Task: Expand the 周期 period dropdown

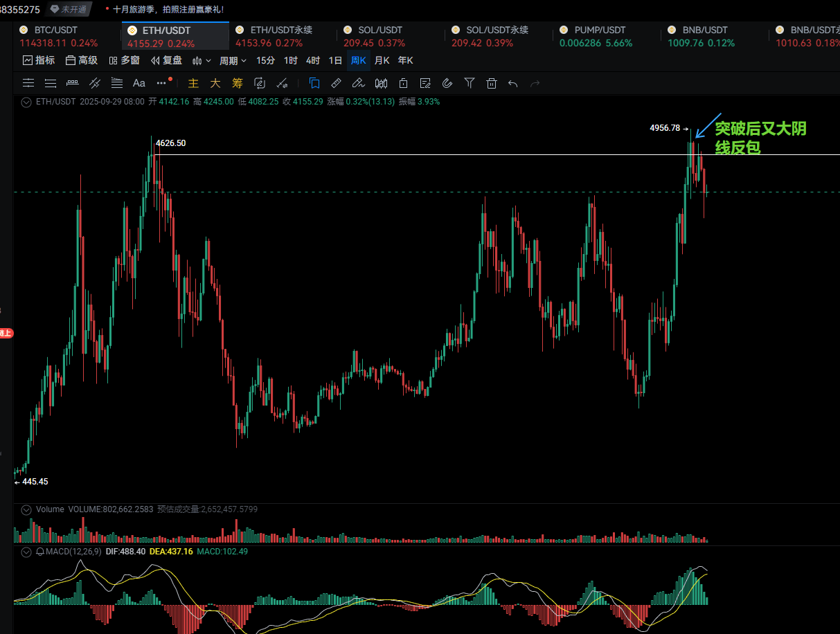Action: coord(233,60)
